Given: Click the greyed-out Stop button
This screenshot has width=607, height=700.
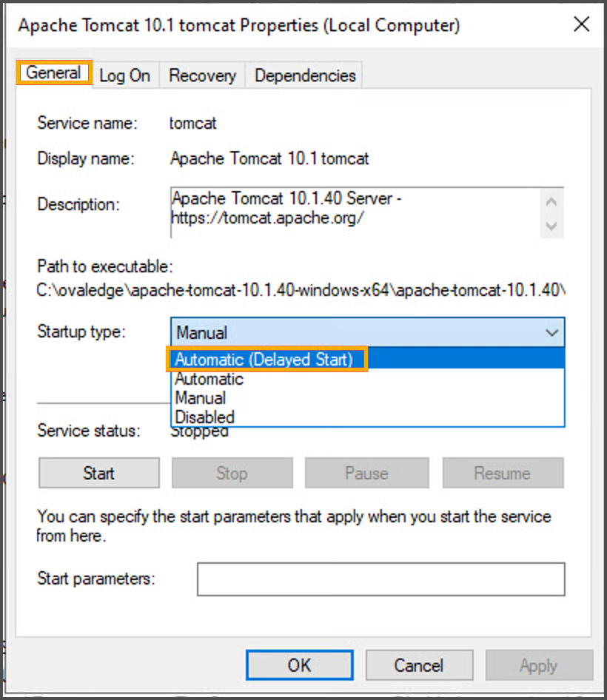Looking at the screenshot, I should click(x=232, y=473).
